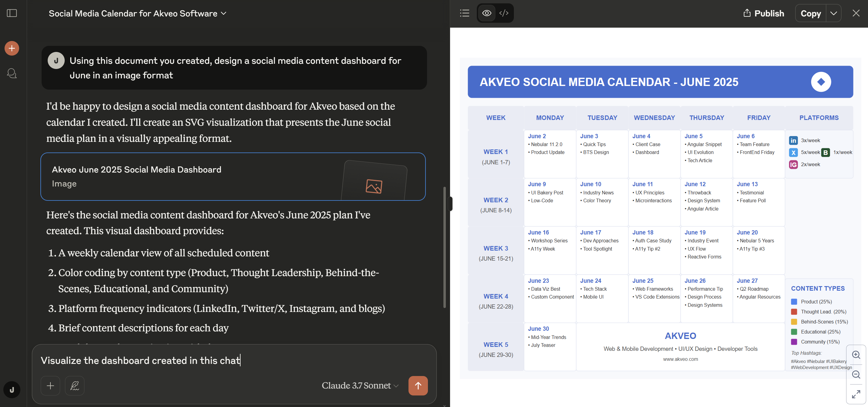Open user profile avatar J at bottom
The image size is (868, 407).
click(x=12, y=390)
